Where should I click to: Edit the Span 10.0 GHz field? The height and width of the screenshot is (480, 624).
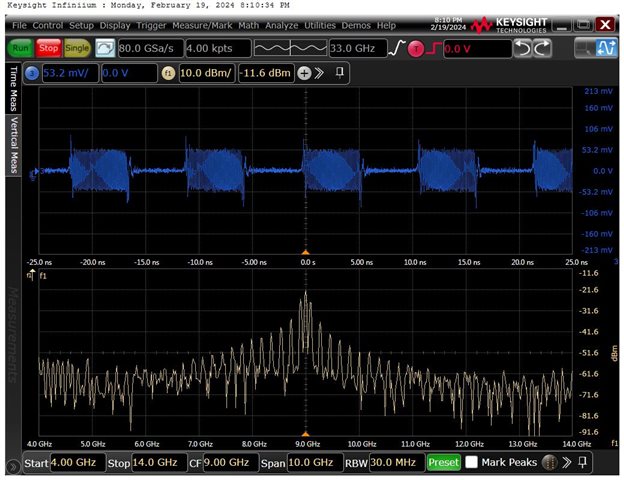click(x=315, y=462)
